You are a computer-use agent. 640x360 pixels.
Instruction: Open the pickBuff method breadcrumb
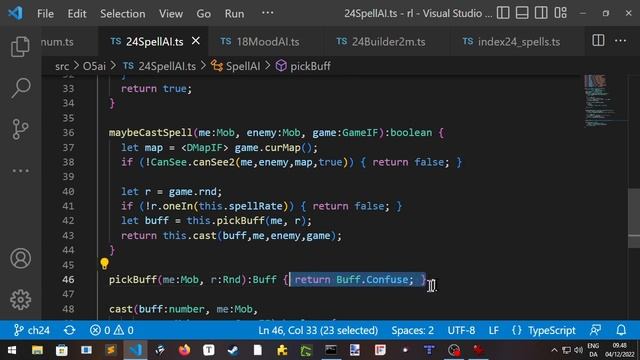pyautogui.click(x=303, y=66)
